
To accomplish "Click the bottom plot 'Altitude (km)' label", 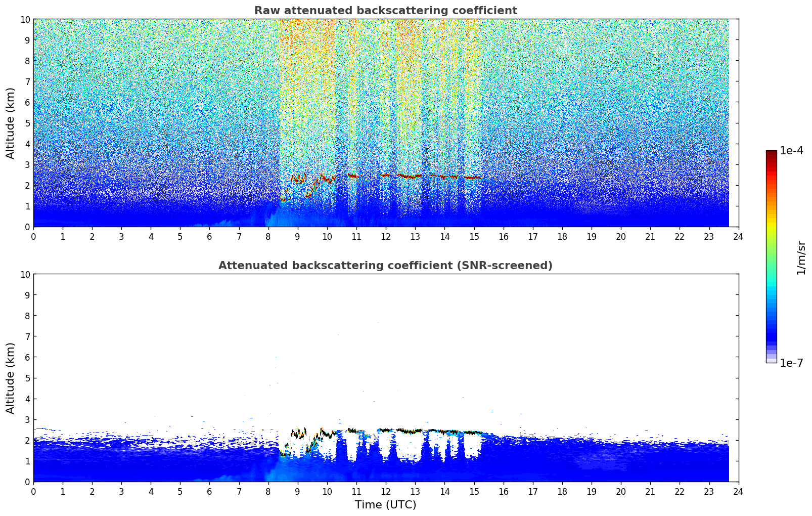I will tap(11, 378).
